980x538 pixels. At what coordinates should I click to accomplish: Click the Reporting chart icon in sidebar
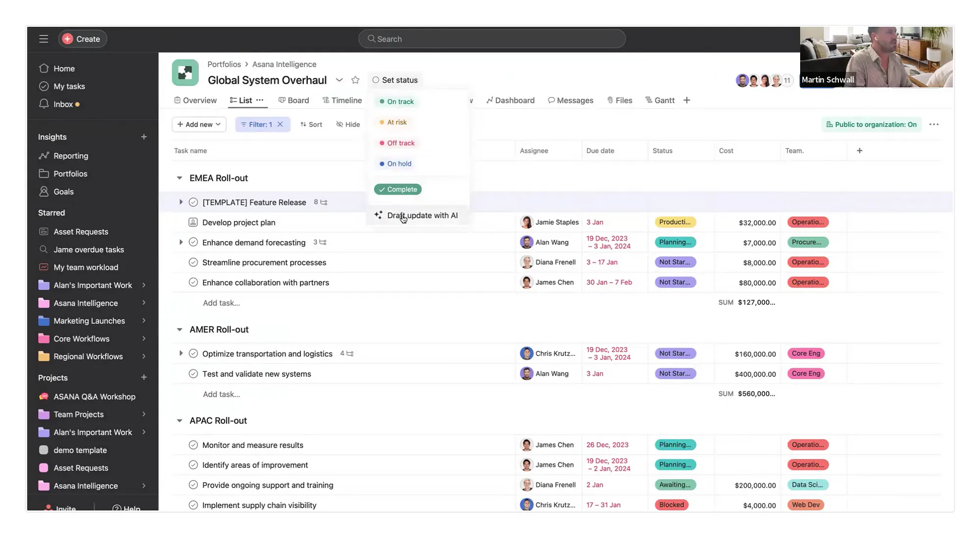point(44,156)
